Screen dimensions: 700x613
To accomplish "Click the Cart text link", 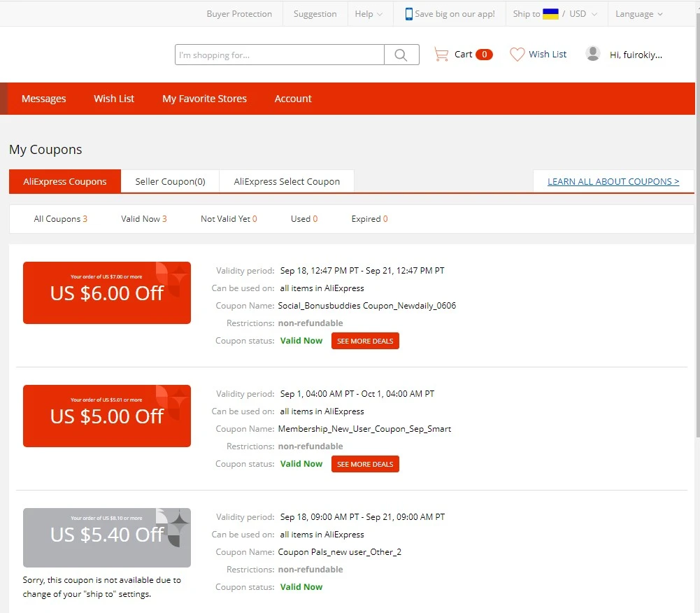I will pos(463,54).
